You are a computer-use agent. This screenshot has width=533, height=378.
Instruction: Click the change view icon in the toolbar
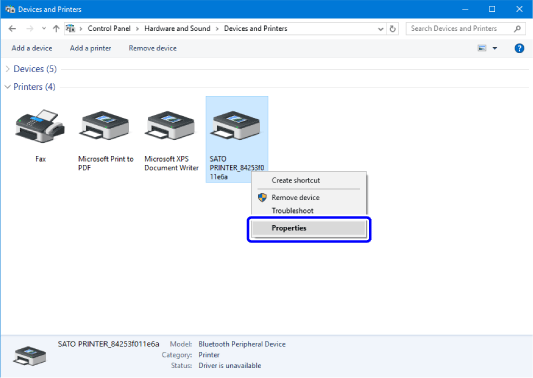(x=482, y=48)
